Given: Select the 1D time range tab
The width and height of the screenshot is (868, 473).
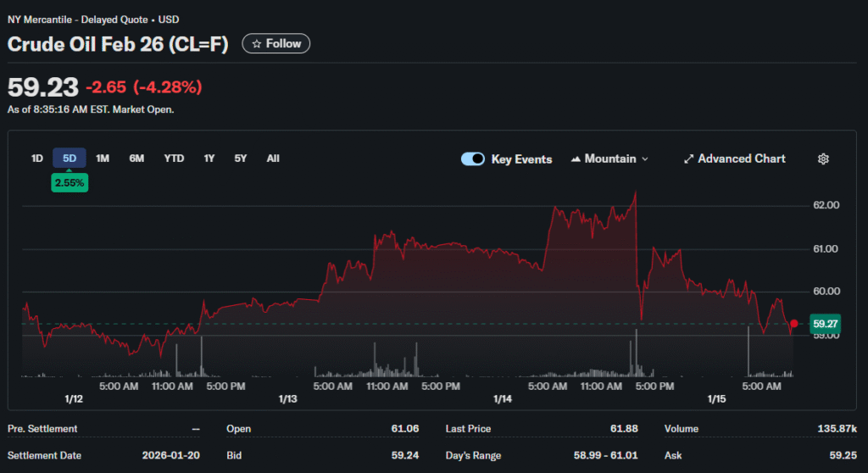Looking at the screenshot, I should click(37, 159).
